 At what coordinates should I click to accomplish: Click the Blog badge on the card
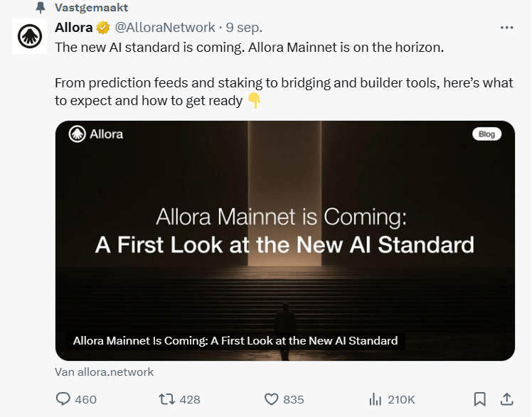[x=486, y=134]
